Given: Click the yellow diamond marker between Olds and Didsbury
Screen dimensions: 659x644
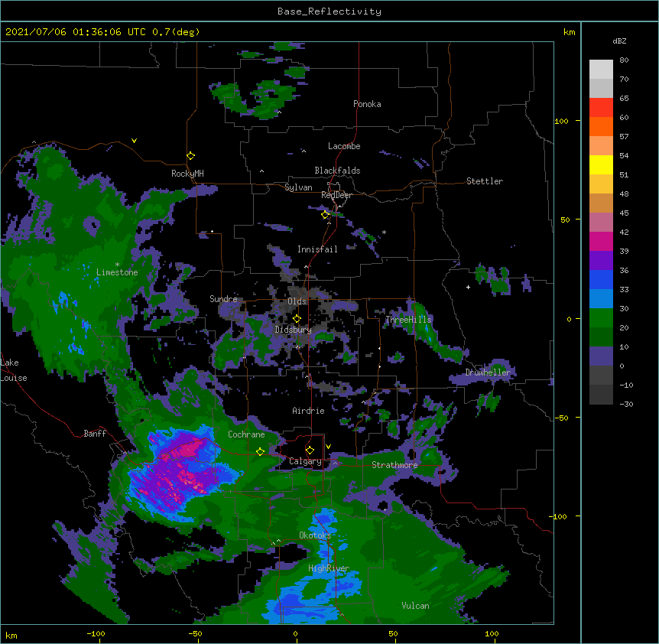Looking at the screenshot, I should pyautogui.click(x=297, y=319).
